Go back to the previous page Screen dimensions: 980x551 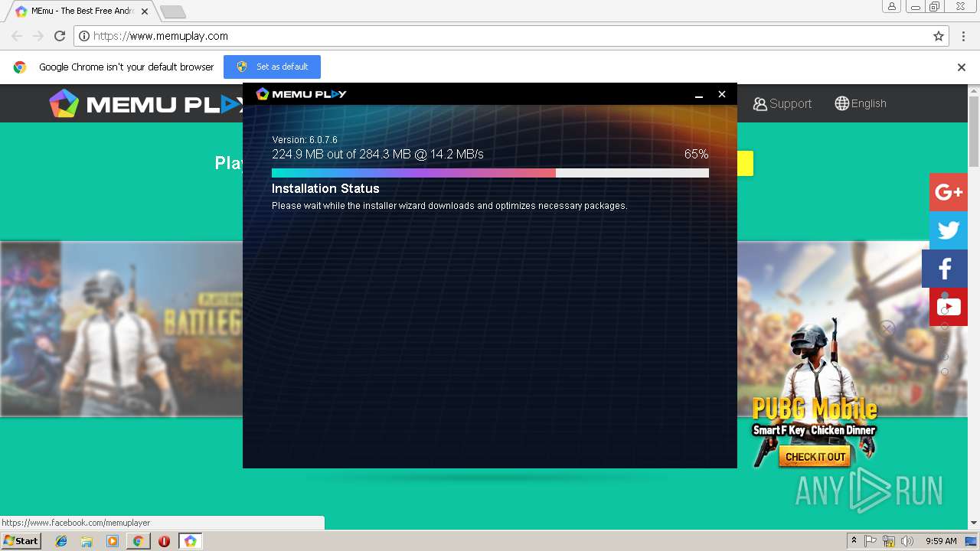[17, 36]
